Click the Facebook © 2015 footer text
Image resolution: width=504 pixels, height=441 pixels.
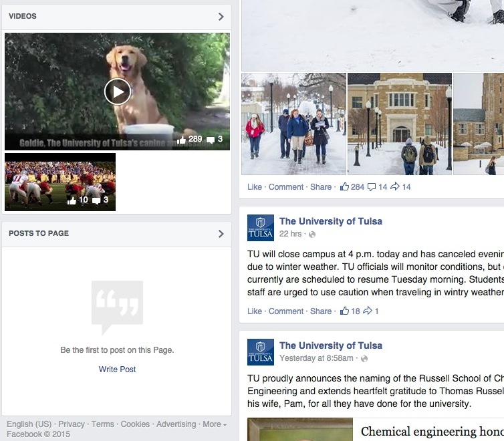coord(38,434)
